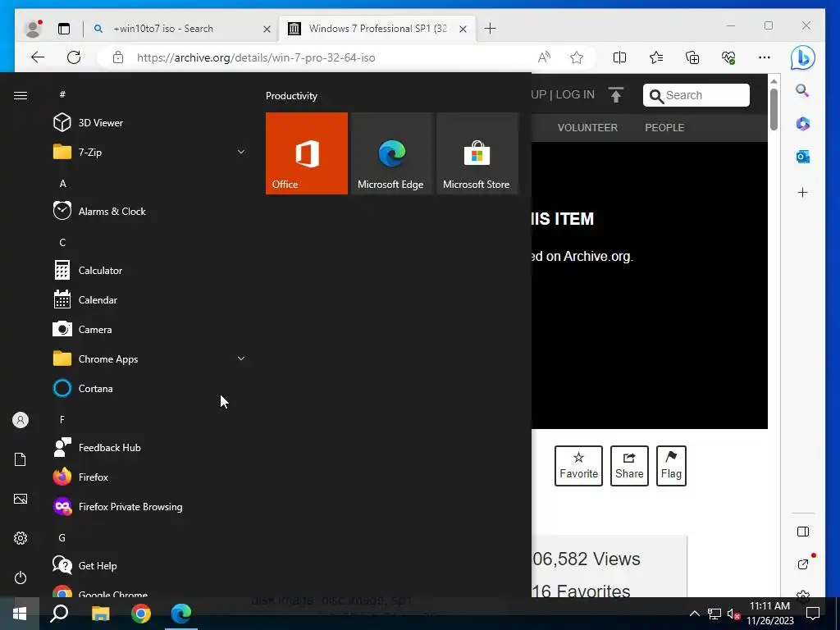Open the user account icon in Start

point(21,420)
